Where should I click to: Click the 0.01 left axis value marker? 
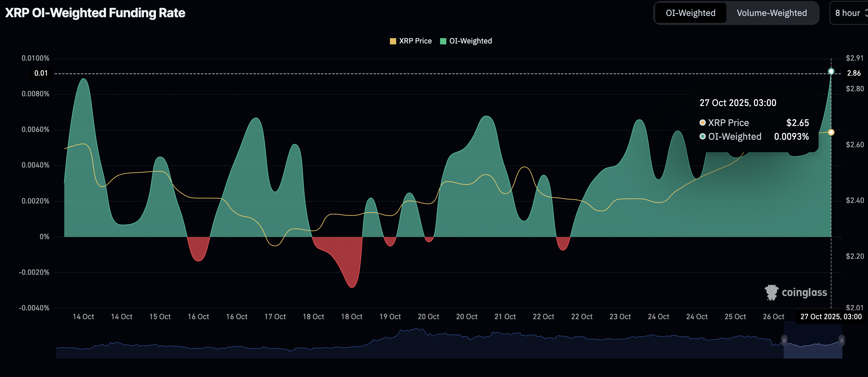[41, 73]
